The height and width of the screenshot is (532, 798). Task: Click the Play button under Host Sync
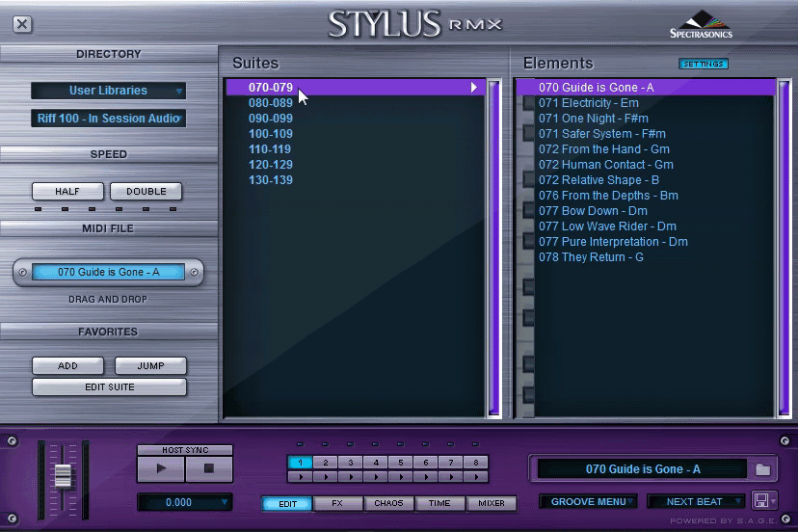tap(161, 468)
